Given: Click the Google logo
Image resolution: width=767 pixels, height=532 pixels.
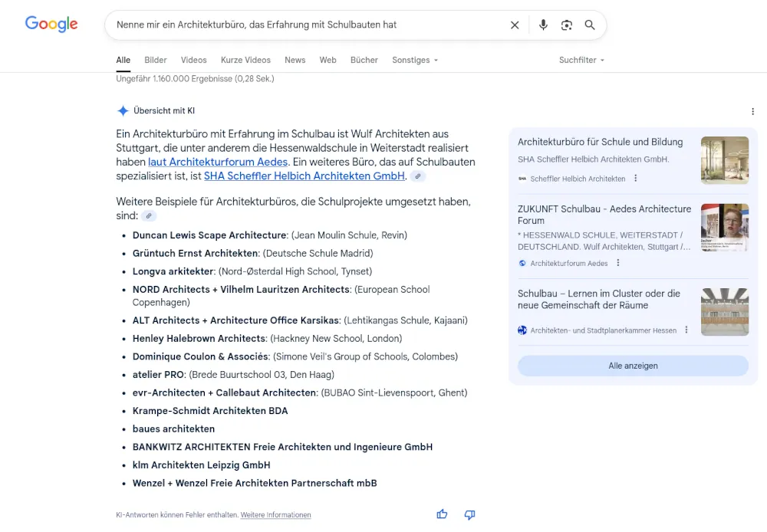Looking at the screenshot, I should click(51, 24).
